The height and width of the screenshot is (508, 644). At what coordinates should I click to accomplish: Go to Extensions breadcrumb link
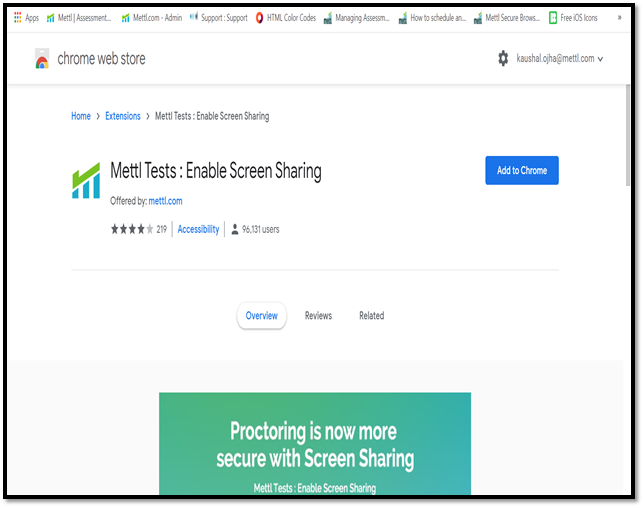(x=123, y=116)
